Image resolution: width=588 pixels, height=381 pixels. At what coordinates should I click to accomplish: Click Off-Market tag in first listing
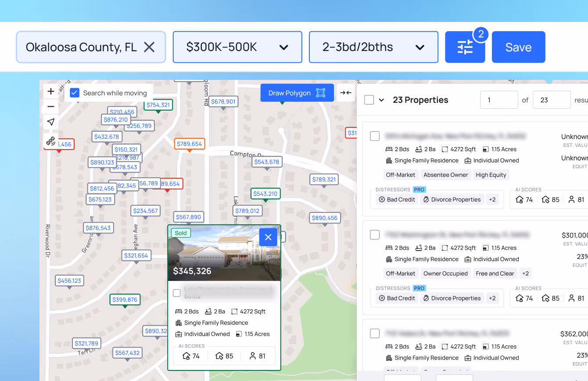[401, 175]
